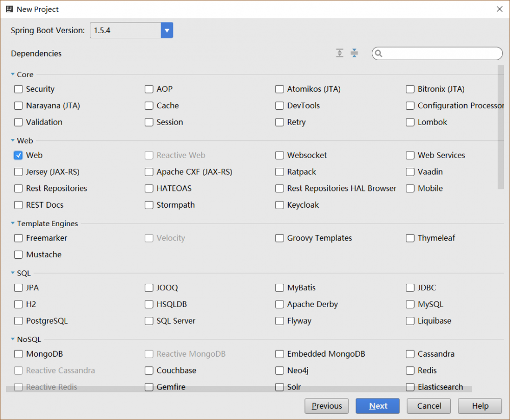This screenshot has height=420, width=510.
Task: Collapse the SQL group arrow
Action: pos(13,274)
